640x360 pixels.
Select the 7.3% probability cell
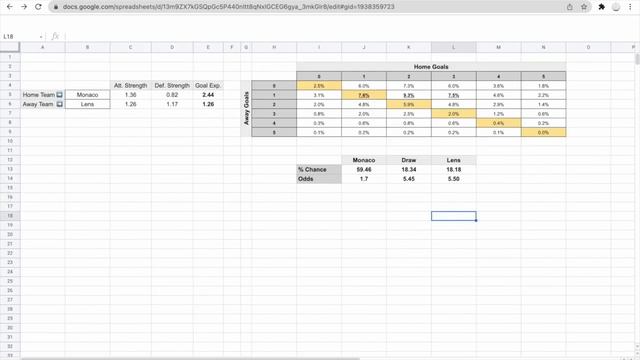tap(409, 86)
